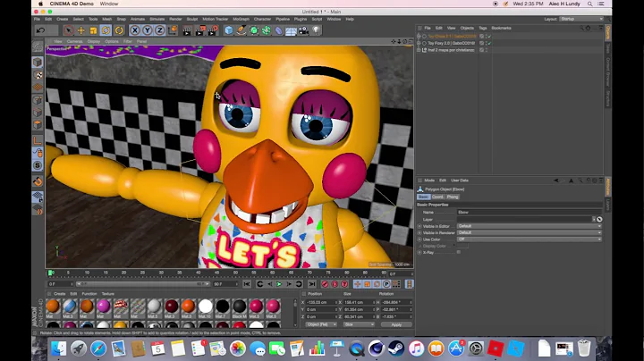
Task: Open Edit Render Settings icon
Action: pos(213,30)
